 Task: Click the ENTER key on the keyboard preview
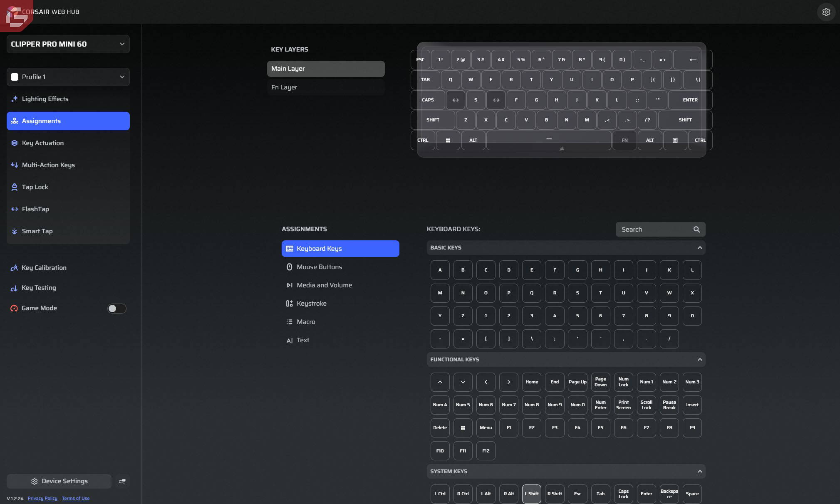(690, 100)
